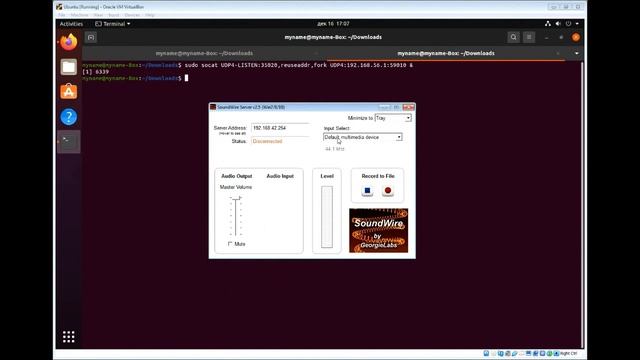
Task: Click the [1] 6339 job output line
Action: [x=96, y=71]
